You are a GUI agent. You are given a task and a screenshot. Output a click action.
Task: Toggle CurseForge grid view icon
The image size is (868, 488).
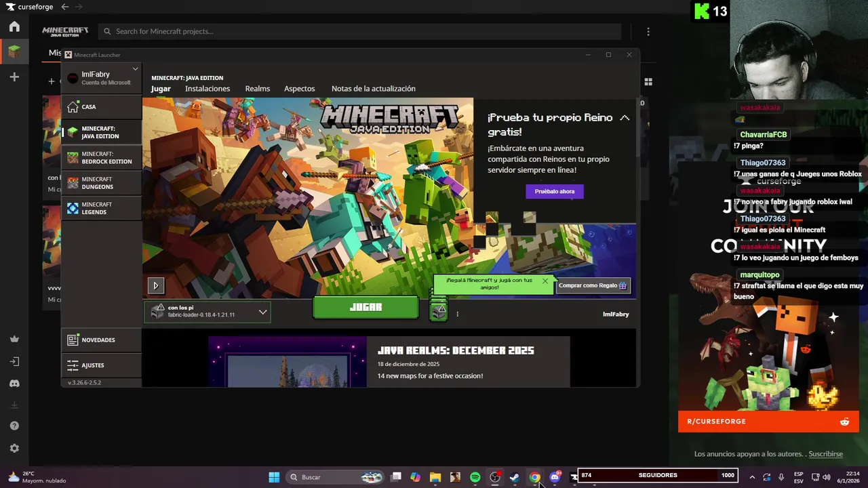click(648, 82)
